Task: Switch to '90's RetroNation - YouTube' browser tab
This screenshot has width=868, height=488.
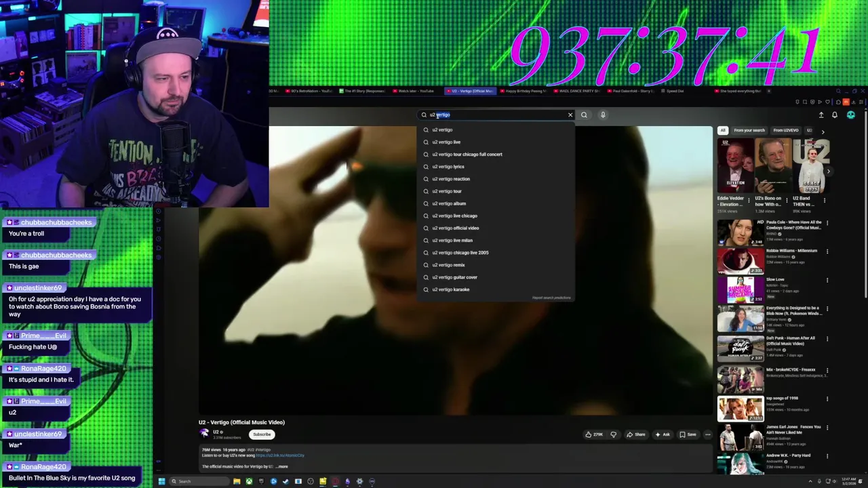Action: (x=309, y=91)
